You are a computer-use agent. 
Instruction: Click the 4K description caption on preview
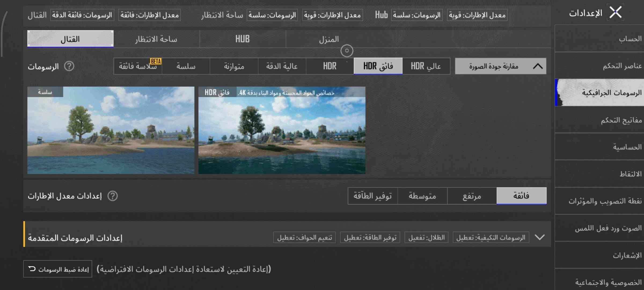pyautogui.click(x=286, y=93)
